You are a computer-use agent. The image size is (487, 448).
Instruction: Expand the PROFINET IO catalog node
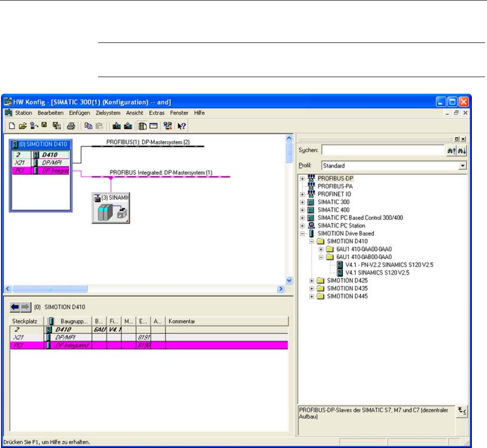pos(302,194)
